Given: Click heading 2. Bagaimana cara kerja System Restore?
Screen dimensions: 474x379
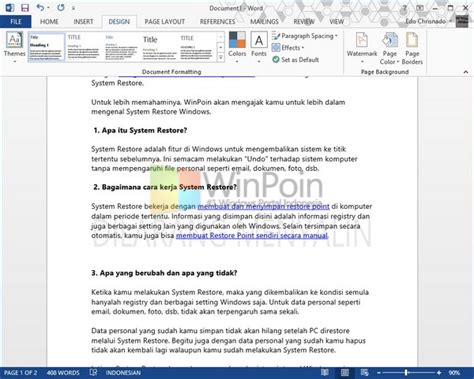Looking at the screenshot, I should tap(165, 187).
